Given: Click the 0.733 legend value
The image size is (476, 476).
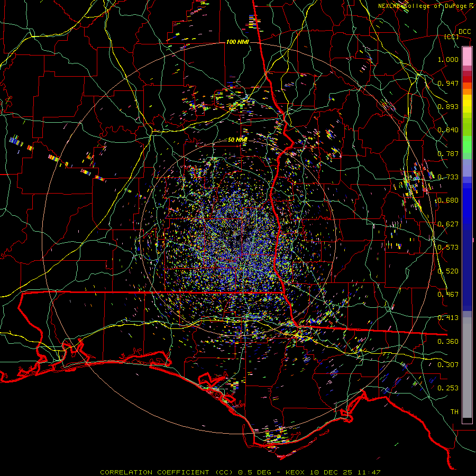Looking at the screenshot, I should click(448, 177).
